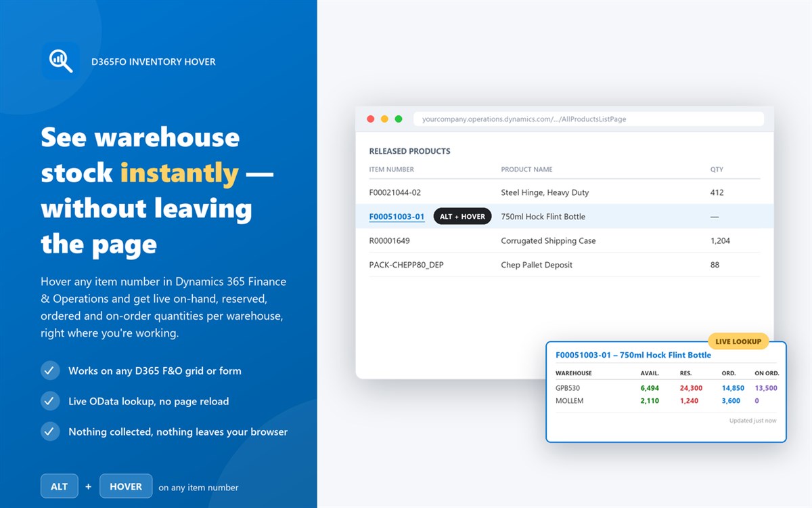Click the 'on any item number' caption
The image size is (812, 508).
(198, 487)
